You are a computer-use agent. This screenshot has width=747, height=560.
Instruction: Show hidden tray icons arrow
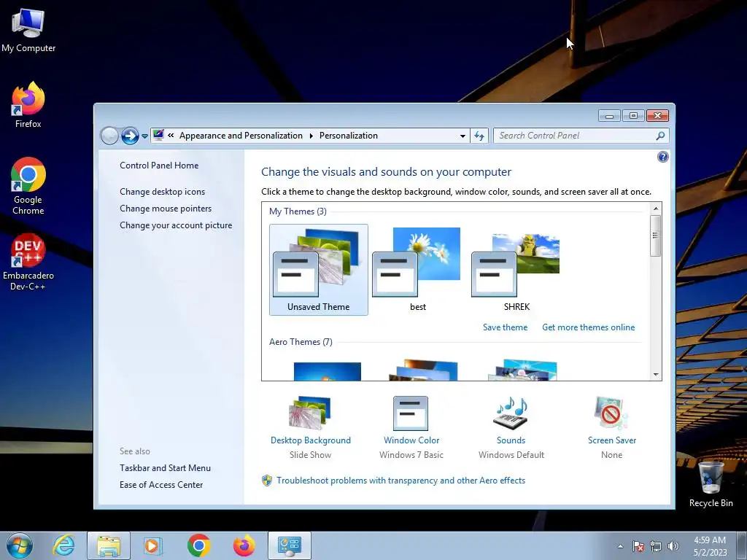pos(620,546)
